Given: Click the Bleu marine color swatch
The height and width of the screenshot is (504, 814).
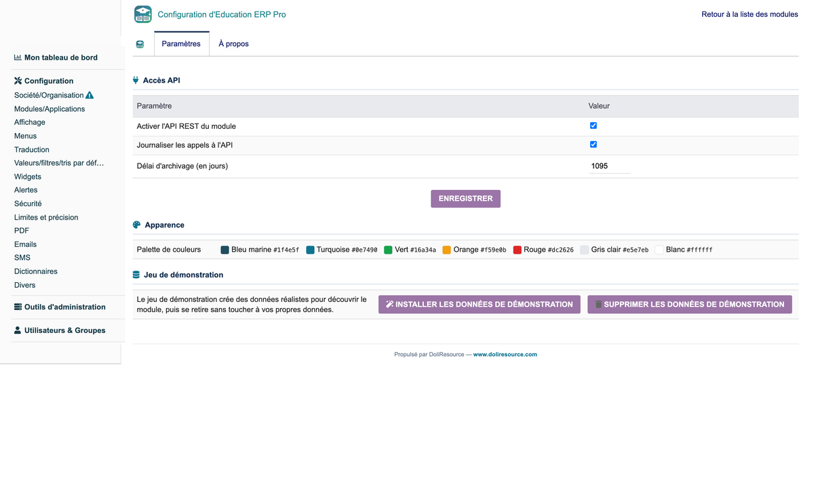Looking at the screenshot, I should (x=225, y=250).
